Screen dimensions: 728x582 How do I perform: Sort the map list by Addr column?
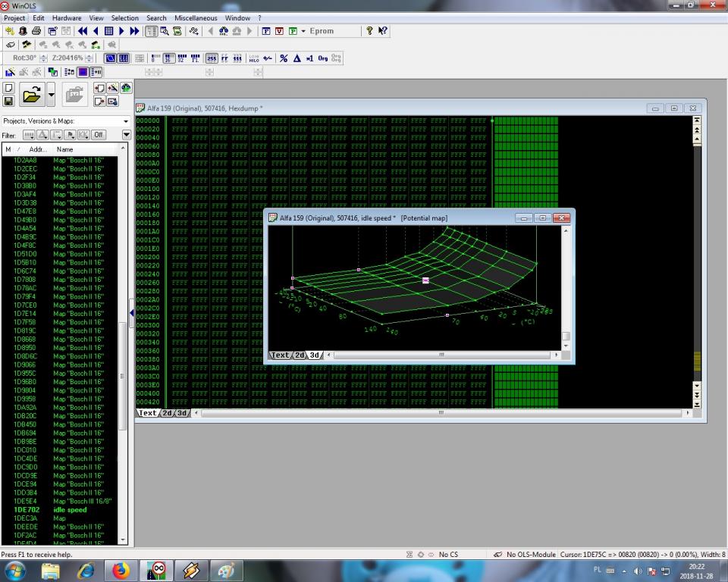click(x=38, y=149)
